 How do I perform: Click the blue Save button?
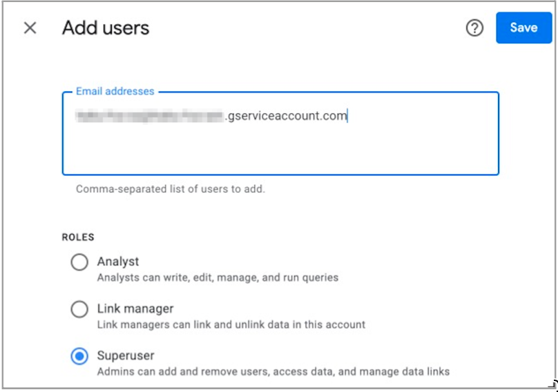click(x=523, y=28)
